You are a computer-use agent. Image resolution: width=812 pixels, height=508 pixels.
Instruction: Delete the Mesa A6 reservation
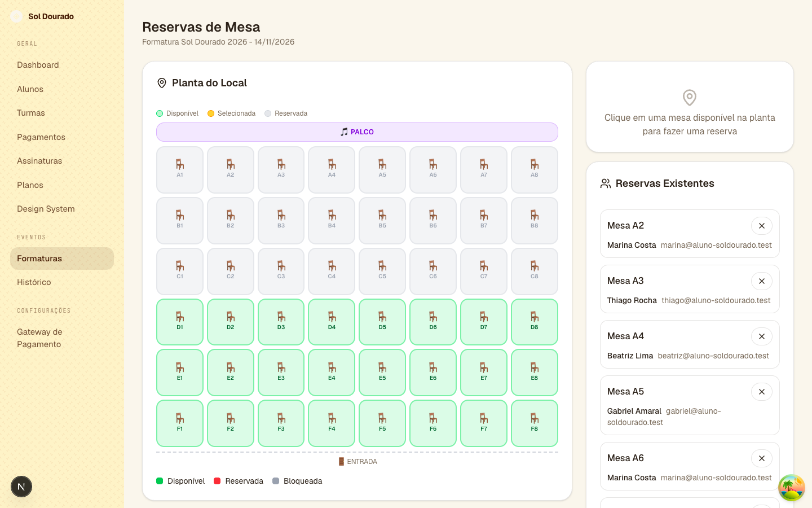pyautogui.click(x=762, y=458)
